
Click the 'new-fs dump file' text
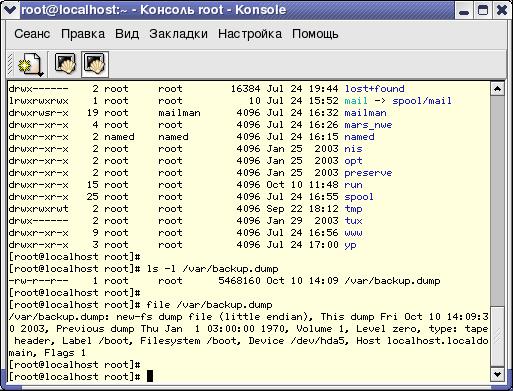(x=164, y=317)
